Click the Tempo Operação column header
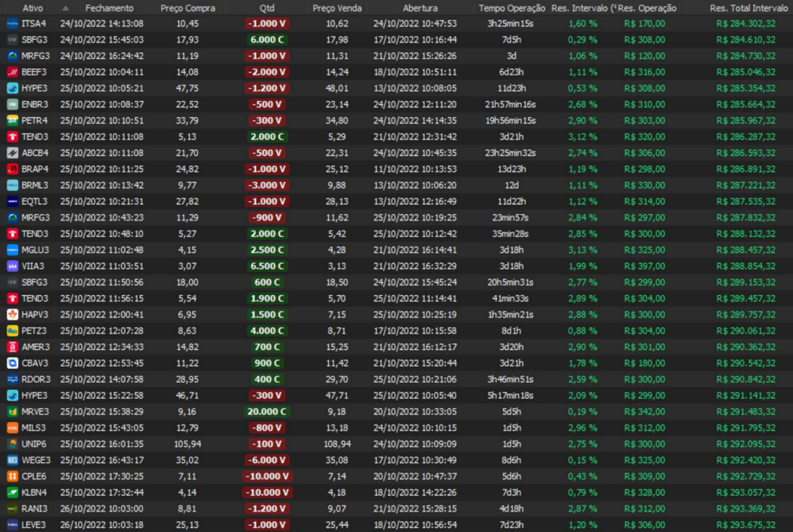 (x=512, y=8)
